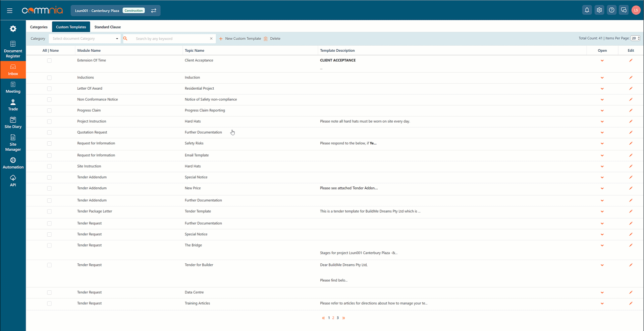Screen dimensions: 644x331
Task: Go to Document Register in sidebar
Action: click(x=13, y=49)
